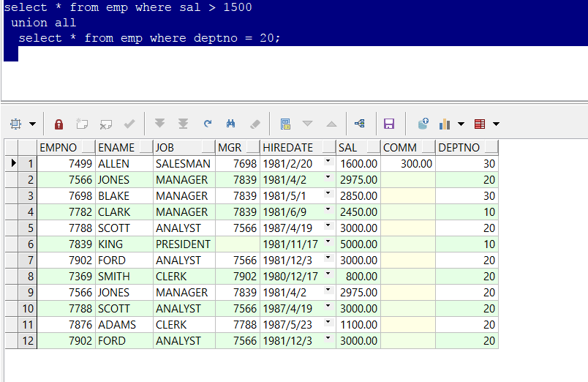
Task: Click the linked query tree icon
Action: [x=360, y=124]
